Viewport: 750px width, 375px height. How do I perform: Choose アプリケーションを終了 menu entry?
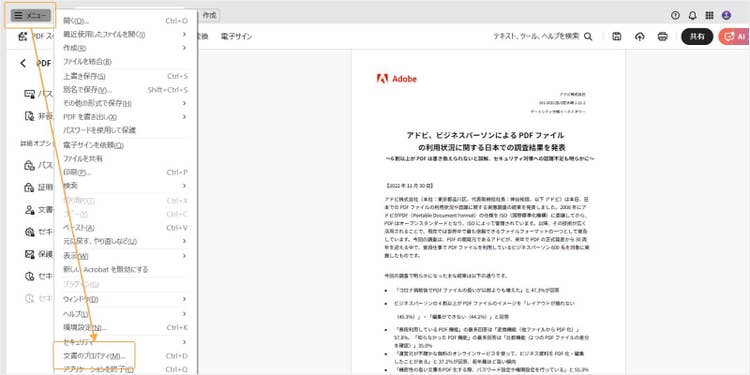125,369
